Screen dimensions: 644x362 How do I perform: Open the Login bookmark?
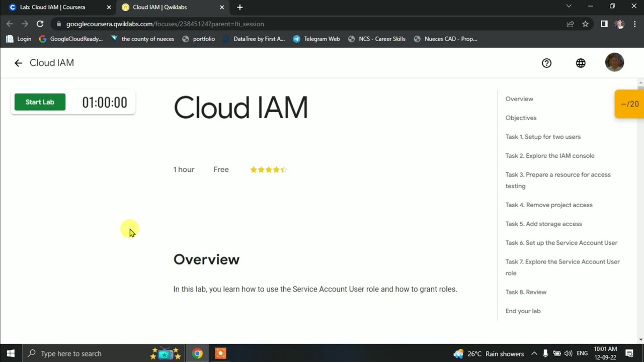[19, 39]
